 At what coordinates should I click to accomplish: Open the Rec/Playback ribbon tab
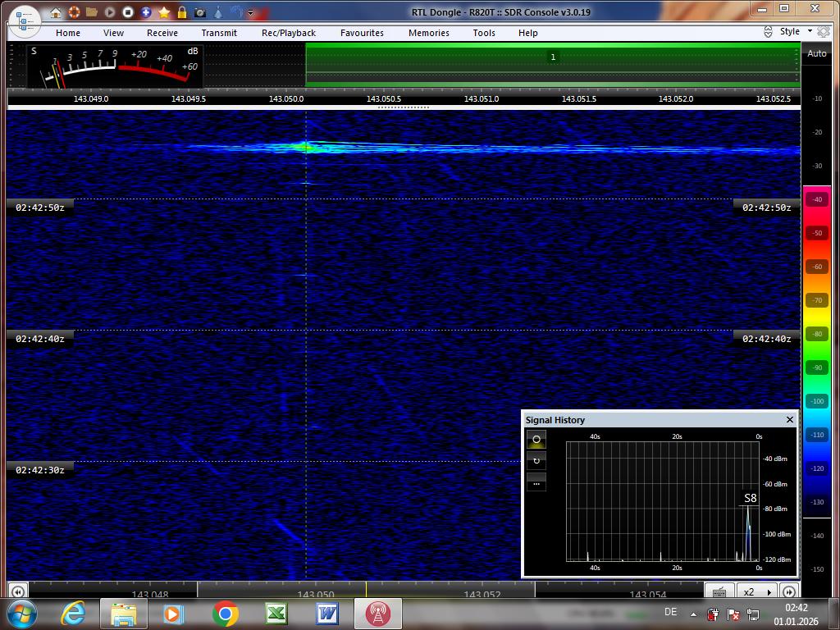coord(289,33)
